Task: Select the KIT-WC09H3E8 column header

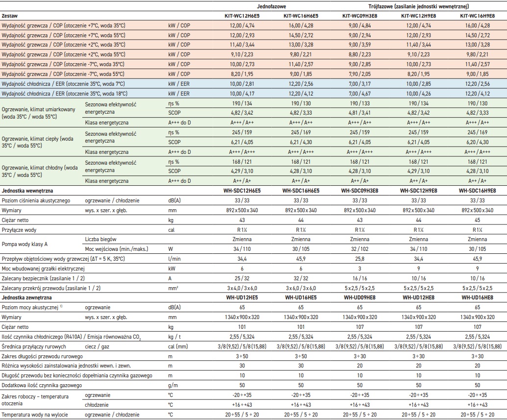Action: click(360, 16)
